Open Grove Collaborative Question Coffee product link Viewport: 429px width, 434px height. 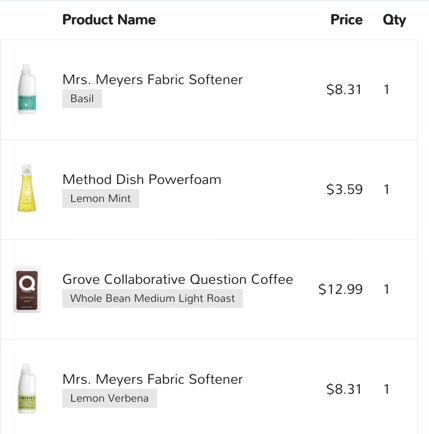[x=178, y=279]
